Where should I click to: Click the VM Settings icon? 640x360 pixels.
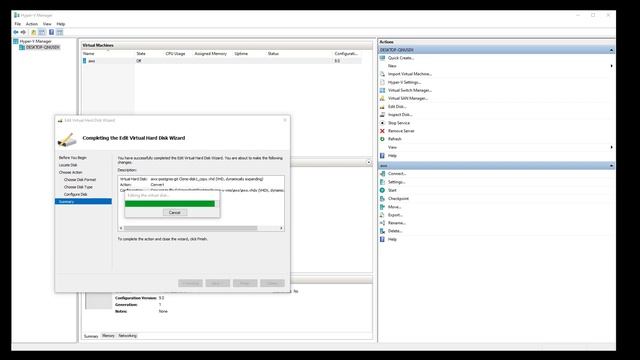point(382,182)
